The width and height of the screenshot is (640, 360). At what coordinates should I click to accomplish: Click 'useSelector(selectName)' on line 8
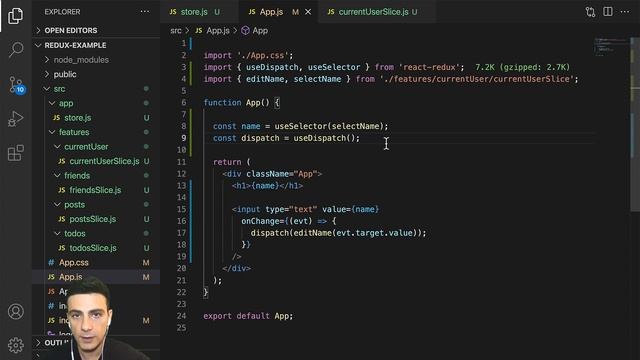329,126
